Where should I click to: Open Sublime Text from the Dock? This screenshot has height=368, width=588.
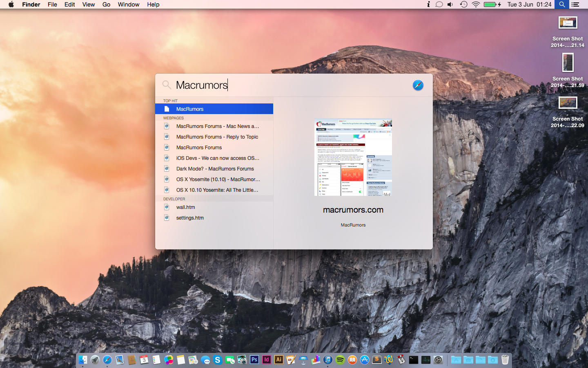377,360
